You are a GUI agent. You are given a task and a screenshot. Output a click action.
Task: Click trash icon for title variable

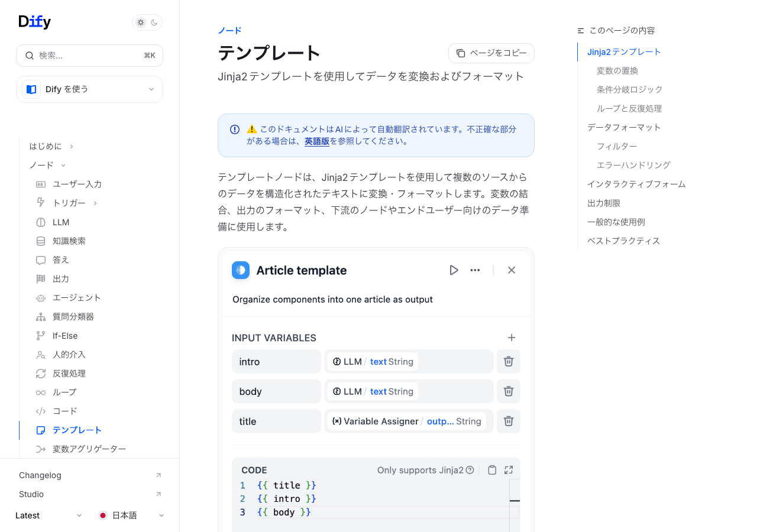click(x=508, y=421)
